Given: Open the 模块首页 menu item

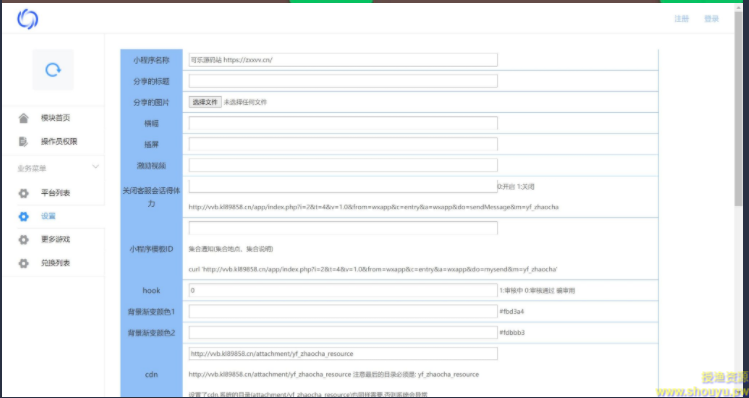Looking at the screenshot, I should pos(55,118).
